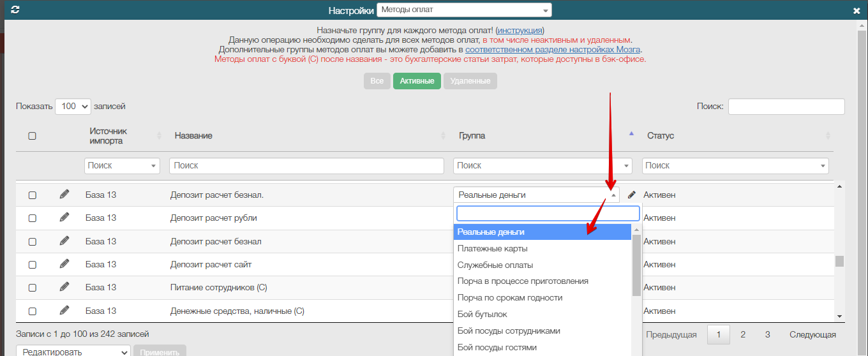Image resolution: width=868 pixels, height=356 pixels.
Task: Click the table vertical scrollbar thumb
Action: tap(840, 261)
